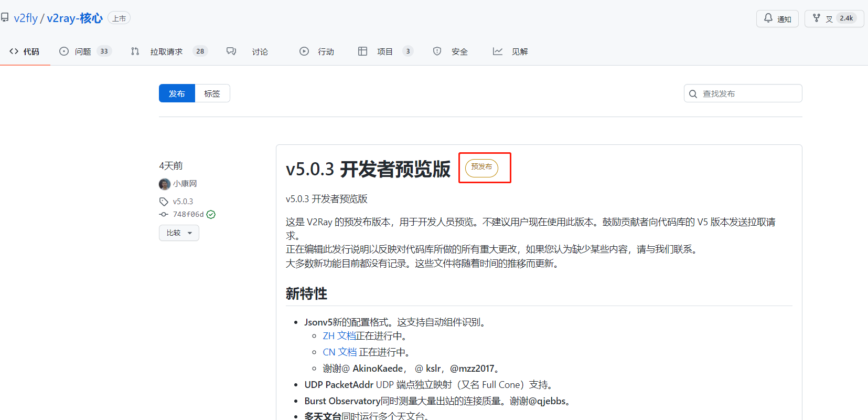Open the v2ray-核心 repository link

point(74,18)
